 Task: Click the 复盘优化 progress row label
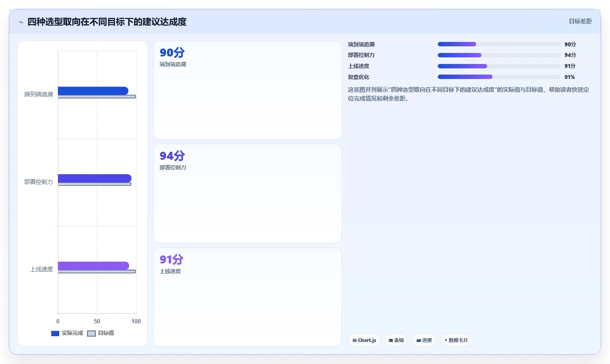[x=359, y=77]
